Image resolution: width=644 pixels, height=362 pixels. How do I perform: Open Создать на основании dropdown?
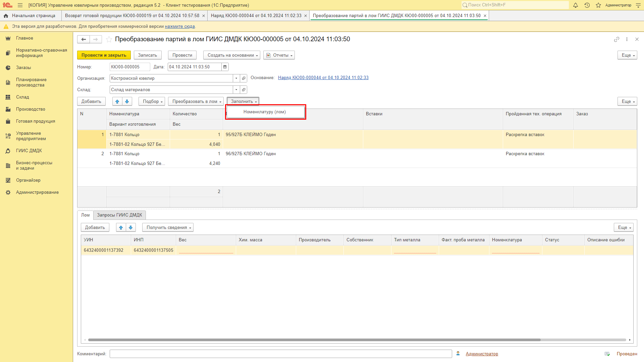tap(232, 55)
